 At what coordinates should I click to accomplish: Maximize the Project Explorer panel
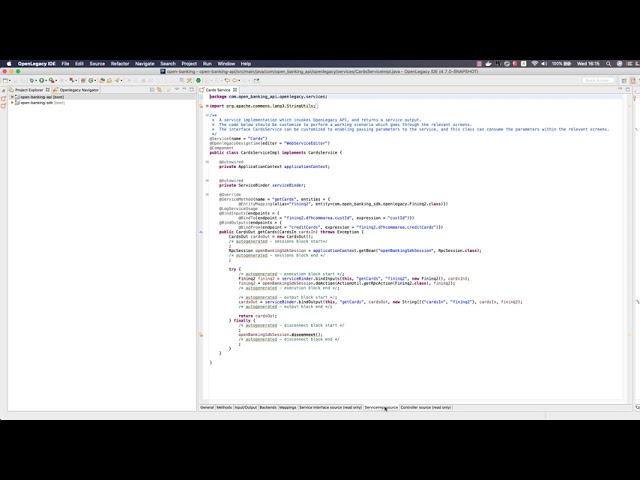191,89
